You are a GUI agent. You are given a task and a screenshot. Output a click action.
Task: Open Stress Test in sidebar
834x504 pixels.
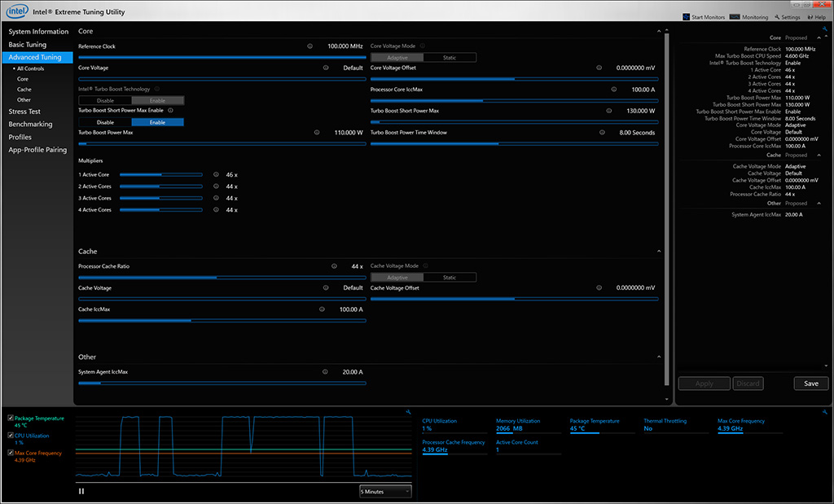click(x=24, y=112)
